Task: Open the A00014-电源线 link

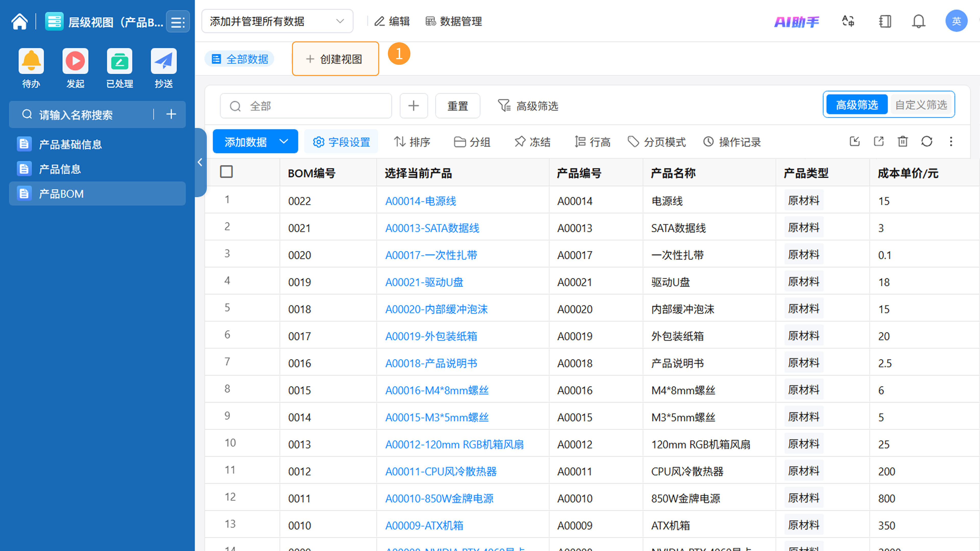Action: pos(420,201)
